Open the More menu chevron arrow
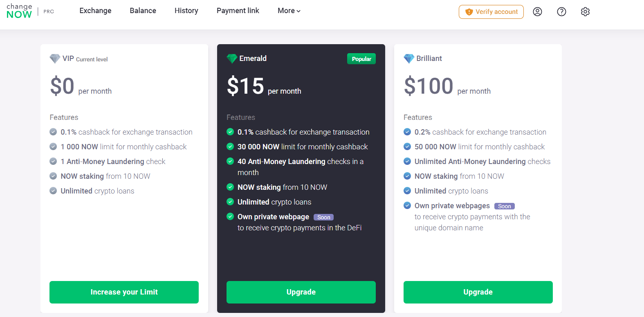Screen dimensions: 644x317 pyautogui.click(x=298, y=11)
